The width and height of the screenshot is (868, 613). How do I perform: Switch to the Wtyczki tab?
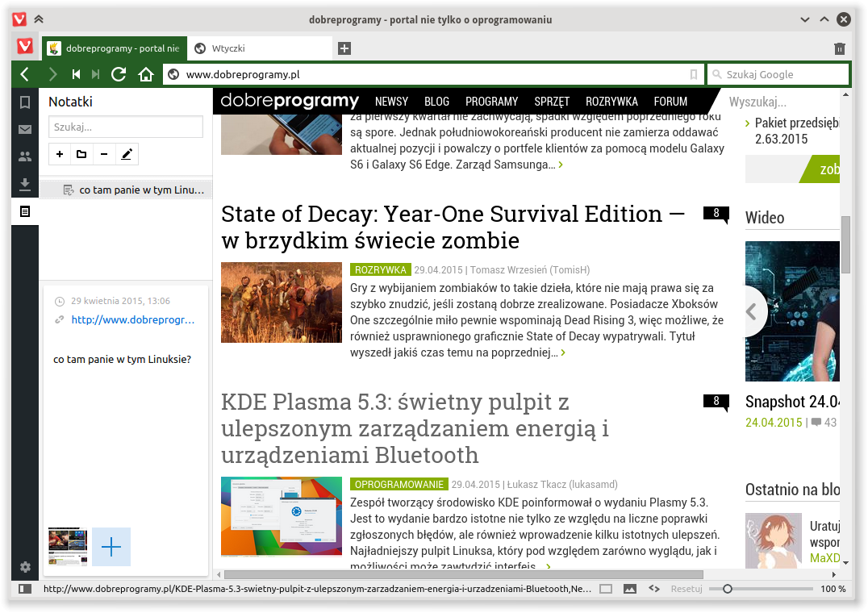261,48
